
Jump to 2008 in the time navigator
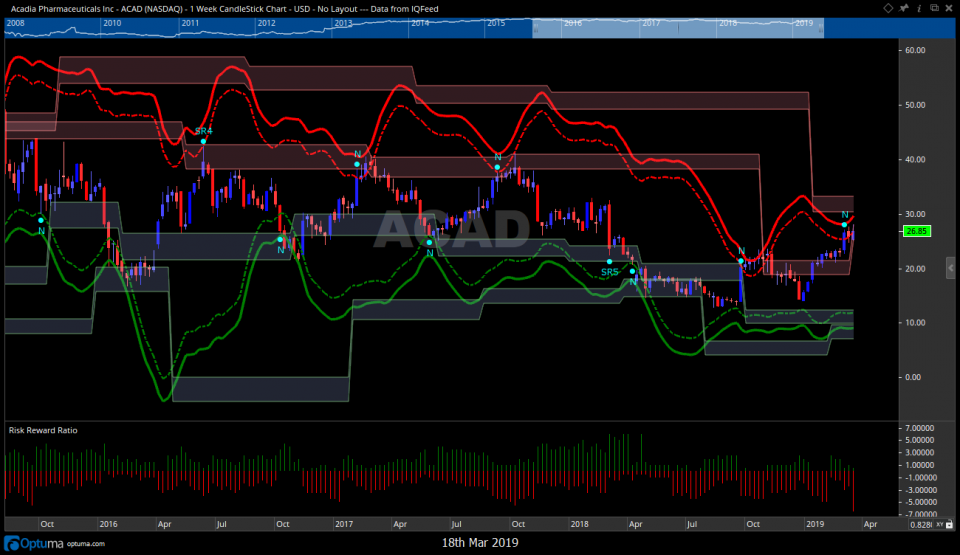pyautogui.click(x=15, y=23)
